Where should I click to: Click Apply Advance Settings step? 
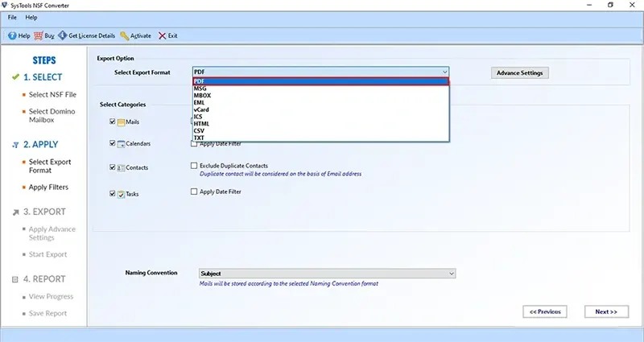(x=52, y=233)
